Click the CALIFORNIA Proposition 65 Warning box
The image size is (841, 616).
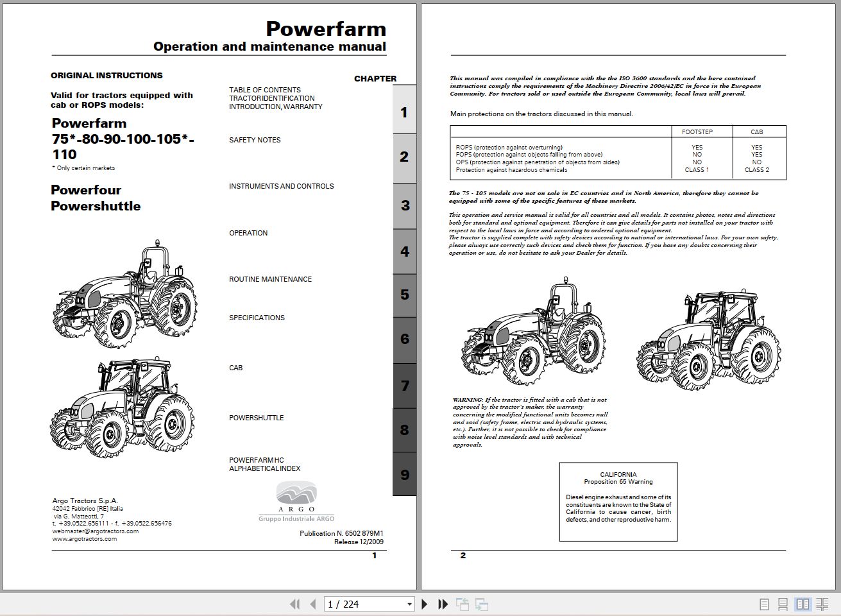(x=618, y=501)
